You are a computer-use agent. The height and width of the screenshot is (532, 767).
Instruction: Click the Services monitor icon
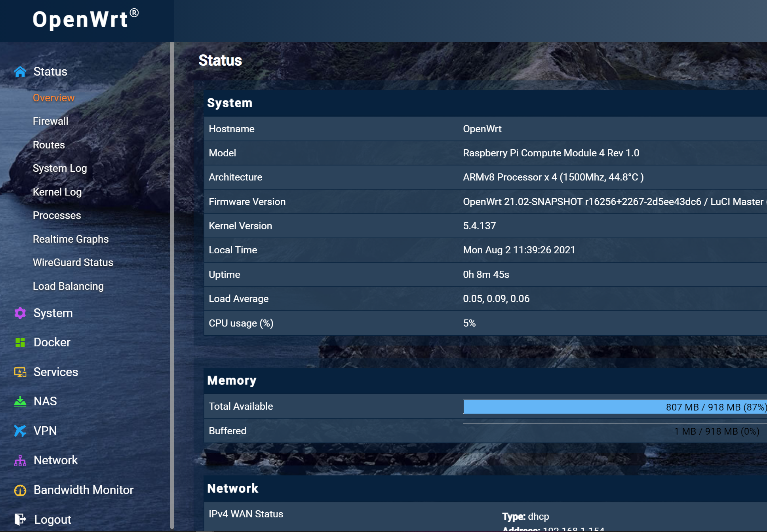coord(20,372)
